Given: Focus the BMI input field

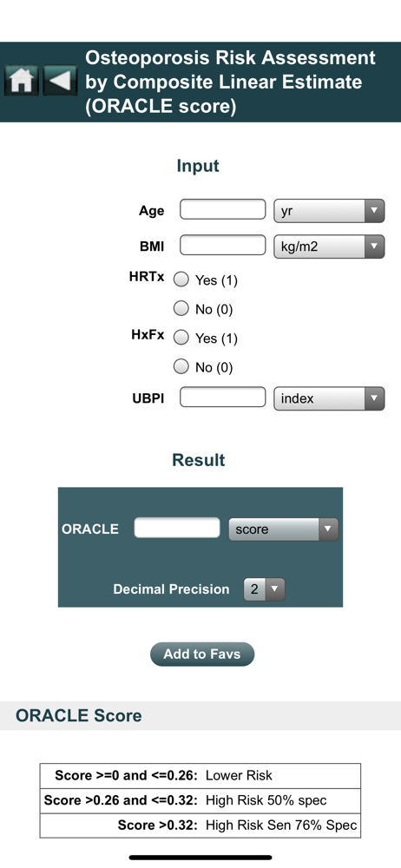Looking at the screenshot, I should (223, 246).
